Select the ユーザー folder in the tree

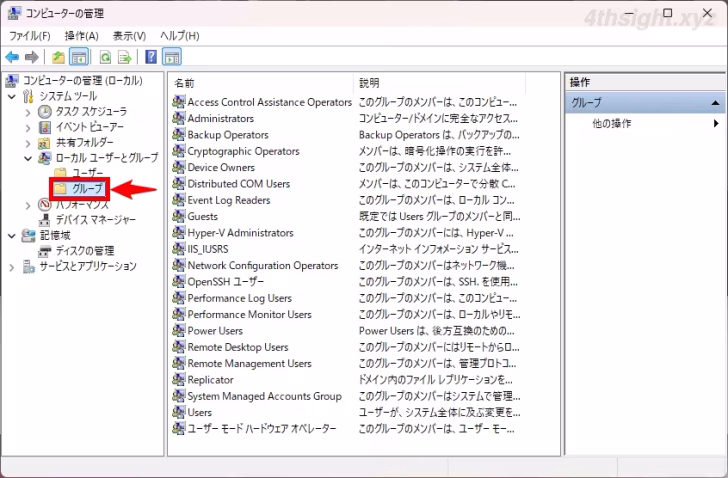pyautogui.click(x=79, y=173)
